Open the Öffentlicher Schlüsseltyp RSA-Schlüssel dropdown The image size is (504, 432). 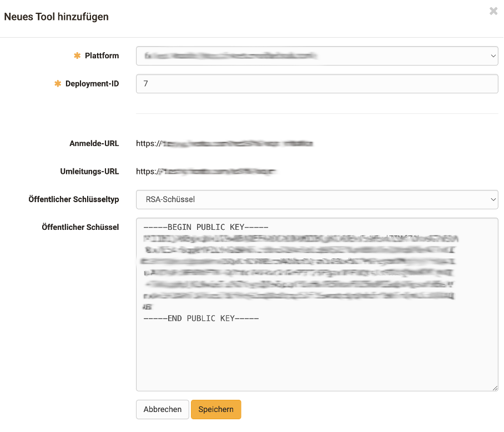[x=316, y=199]
